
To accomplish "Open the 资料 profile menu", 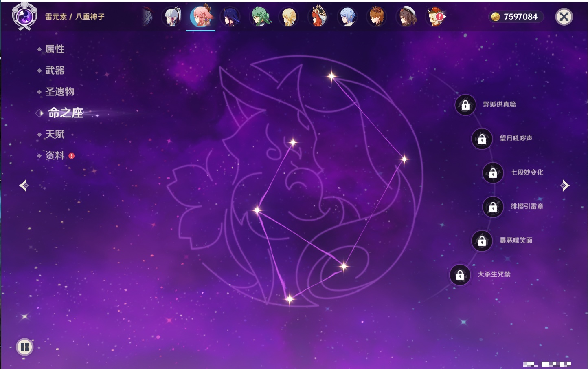I will point(55,155).
